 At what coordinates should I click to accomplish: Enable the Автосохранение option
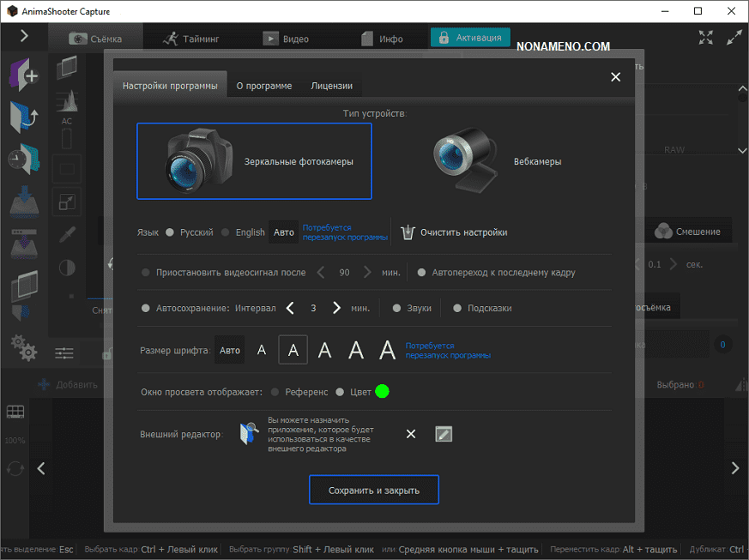coord(146,308)
